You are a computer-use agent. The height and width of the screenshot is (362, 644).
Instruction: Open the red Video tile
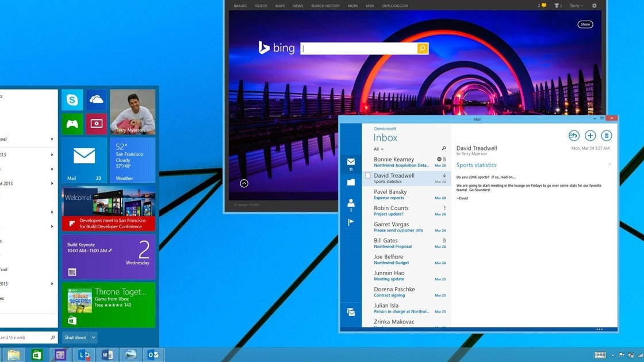pos(97,124)
